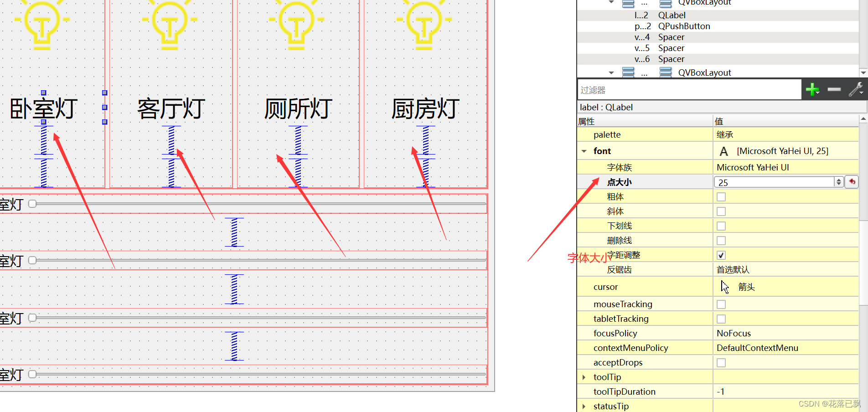Click the third light brightness slider handle

point(32,318)
